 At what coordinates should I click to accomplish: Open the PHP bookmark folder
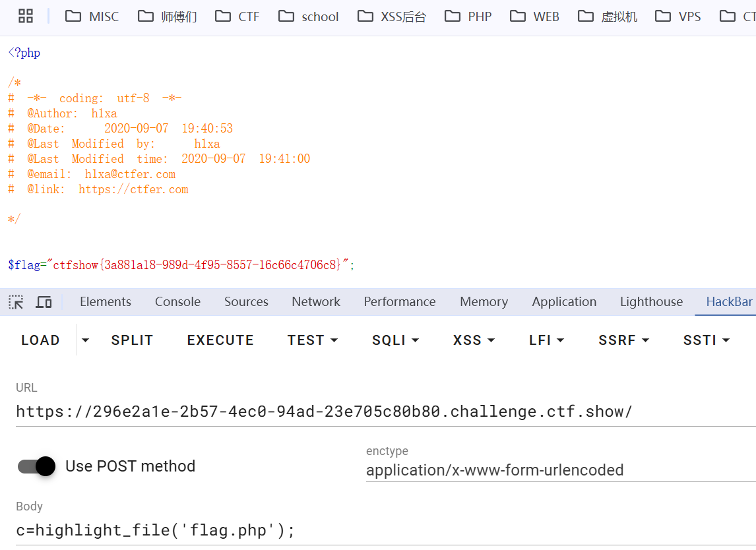click(x=468, y=16)
